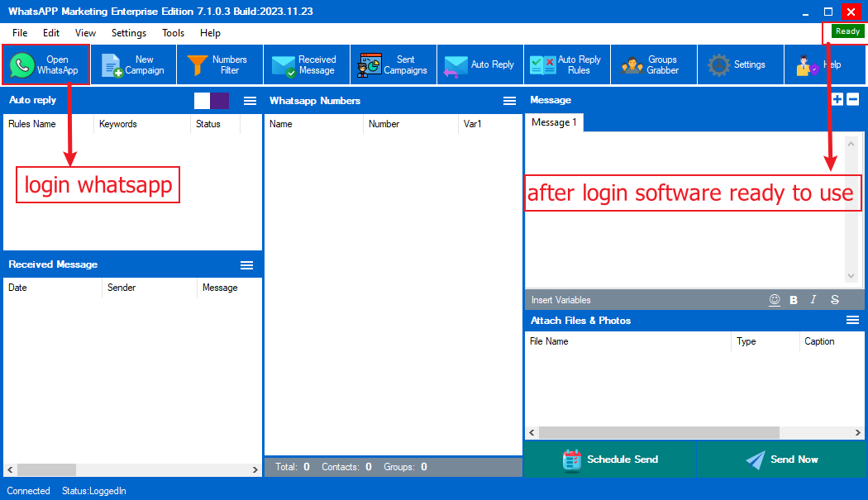
Task: Open the Sent Campaigns report
Action: (393, 64)
